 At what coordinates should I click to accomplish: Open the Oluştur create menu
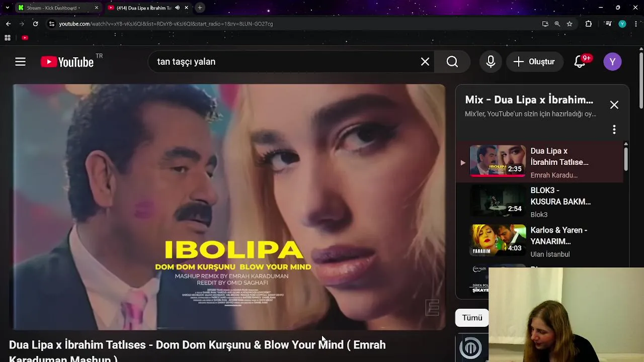[534, 62]
